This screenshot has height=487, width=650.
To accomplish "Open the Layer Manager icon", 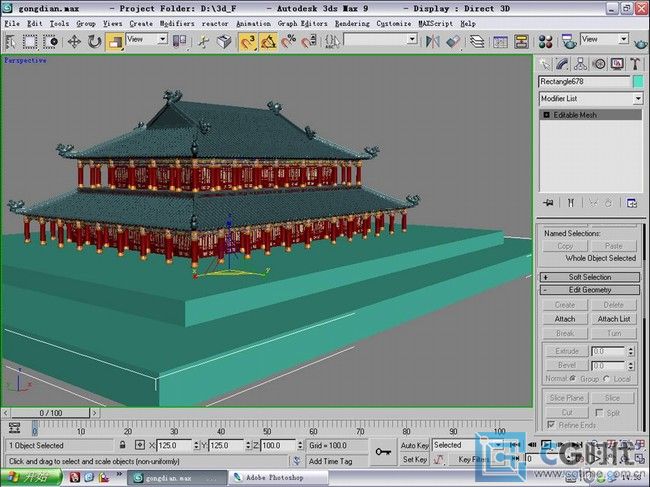I will [477, 41].
